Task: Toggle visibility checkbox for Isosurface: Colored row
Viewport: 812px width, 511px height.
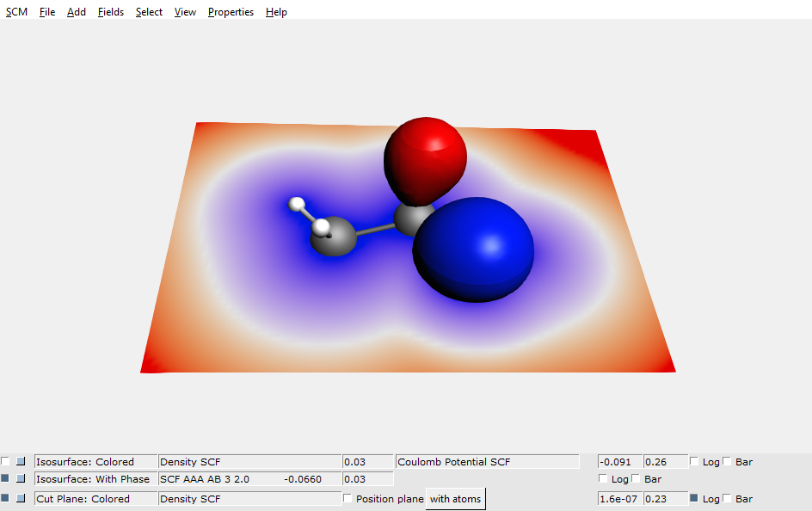Action: pos(5,461)
